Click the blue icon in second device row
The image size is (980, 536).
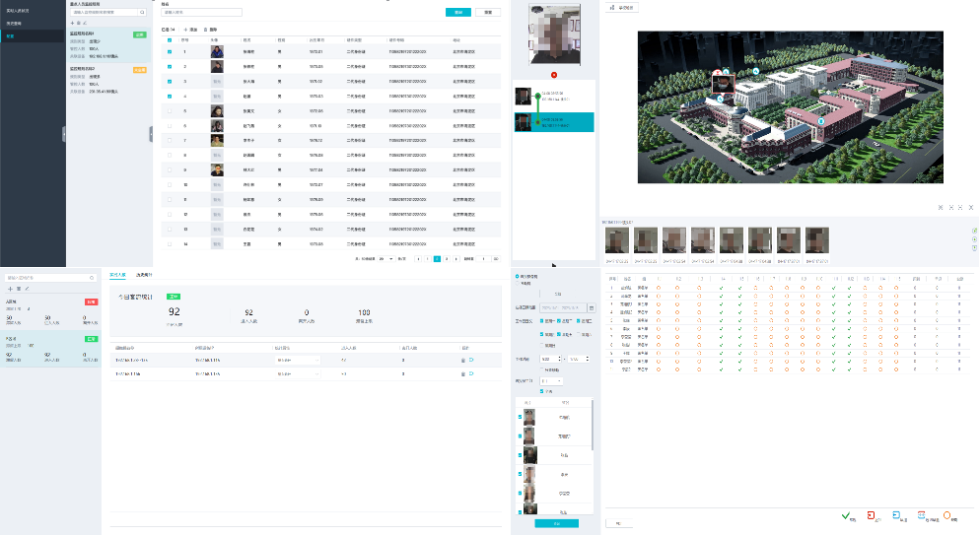[x=470, y=374]
